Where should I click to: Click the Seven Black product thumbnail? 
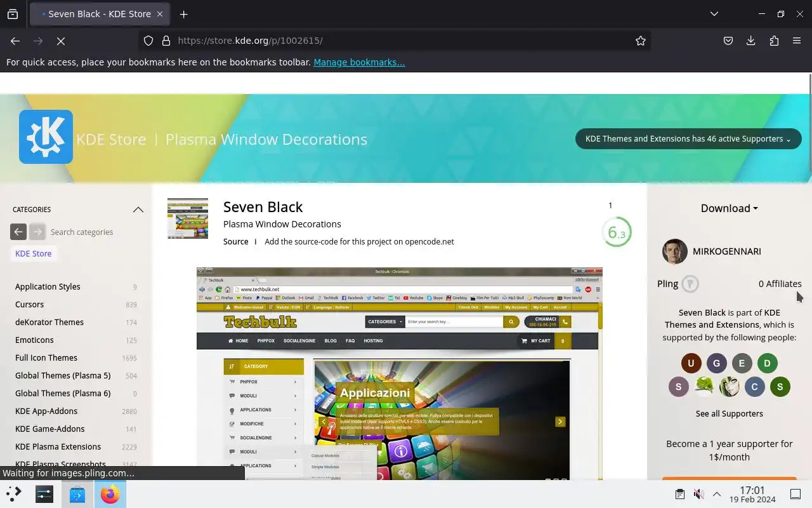coord(188,218)
